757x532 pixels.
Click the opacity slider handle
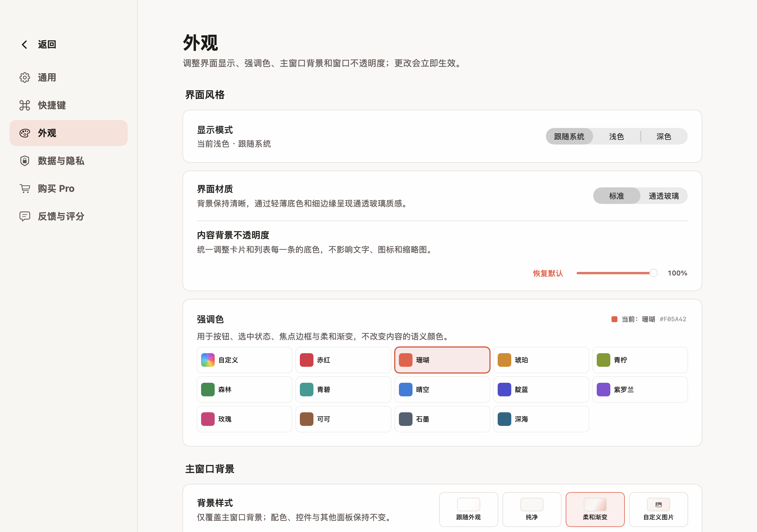653,273
